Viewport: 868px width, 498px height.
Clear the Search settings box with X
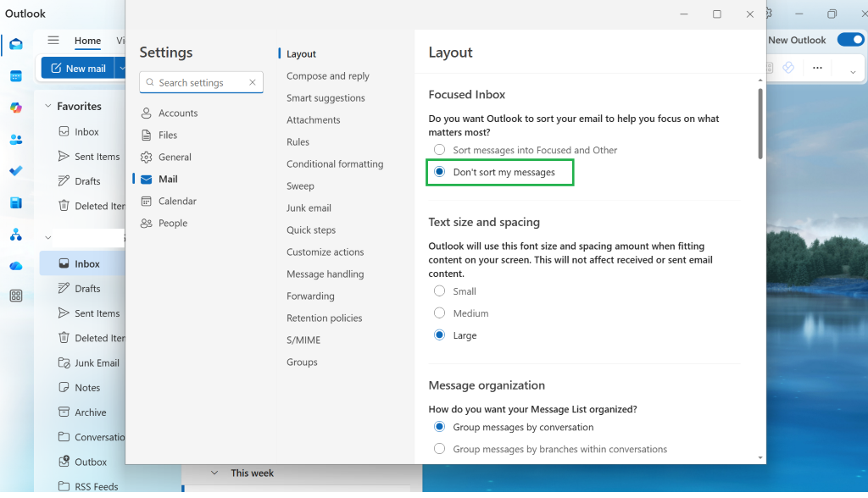(x=253, y=82)
